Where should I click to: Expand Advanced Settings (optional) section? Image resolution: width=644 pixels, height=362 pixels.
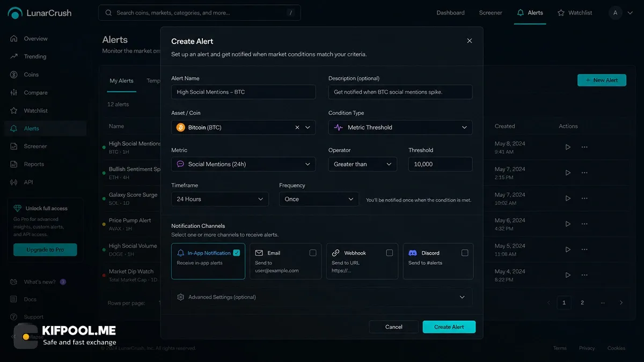pyautogui.click(x=322, y=297)
